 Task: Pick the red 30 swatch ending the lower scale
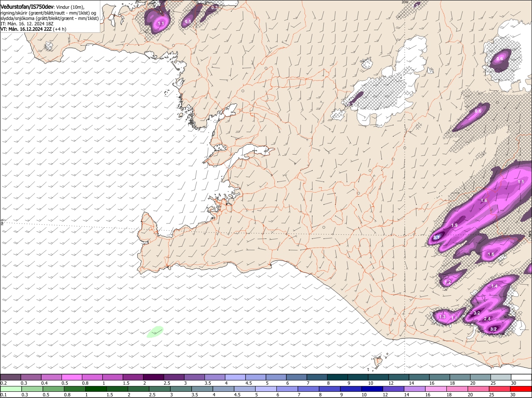tap(521, 389)
